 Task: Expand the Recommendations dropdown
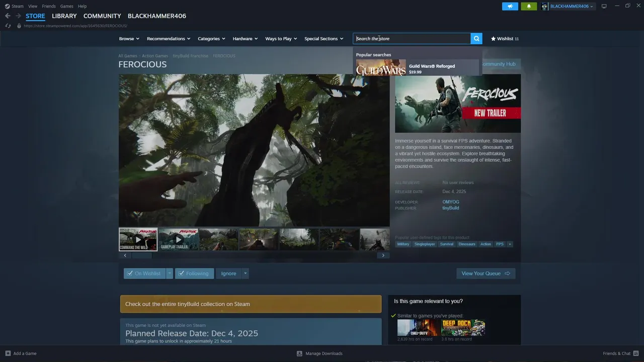(x=169, y=39)
